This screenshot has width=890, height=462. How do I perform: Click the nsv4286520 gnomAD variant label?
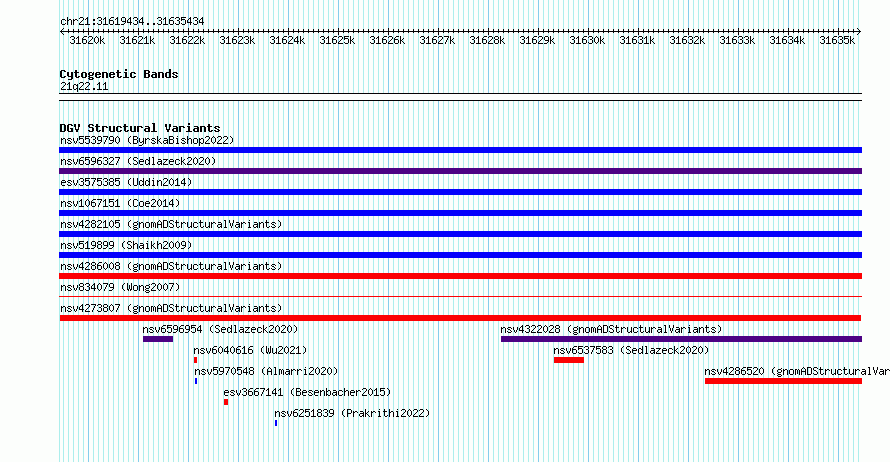click(x=797, y=371)
